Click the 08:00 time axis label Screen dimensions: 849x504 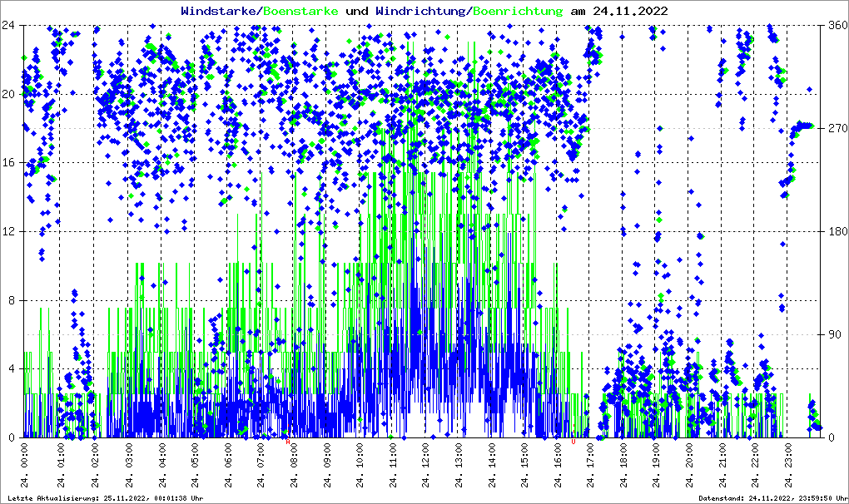tap(294, 465)
